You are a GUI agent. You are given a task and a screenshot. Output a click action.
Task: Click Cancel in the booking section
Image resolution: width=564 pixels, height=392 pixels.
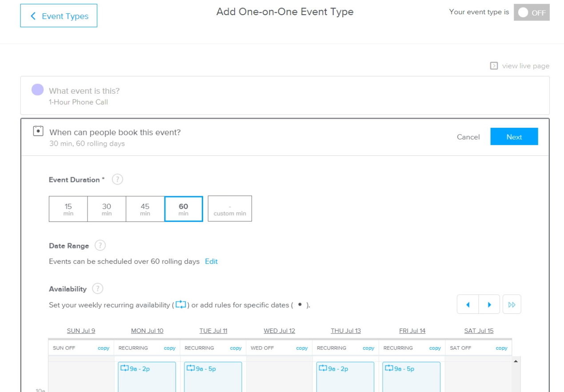pyautogui.click(x=468, y=137)
